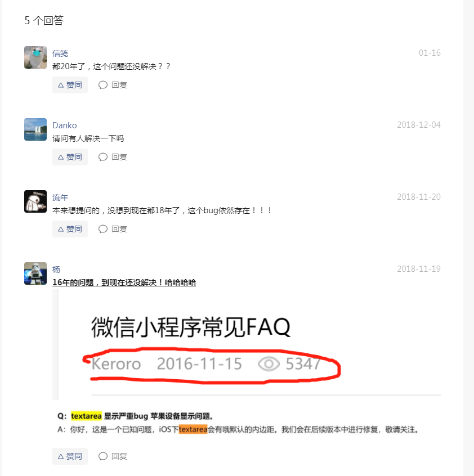Click the upvote triangle icon on 流年's answer
The image size is (474, 476).
coord(61,229)
